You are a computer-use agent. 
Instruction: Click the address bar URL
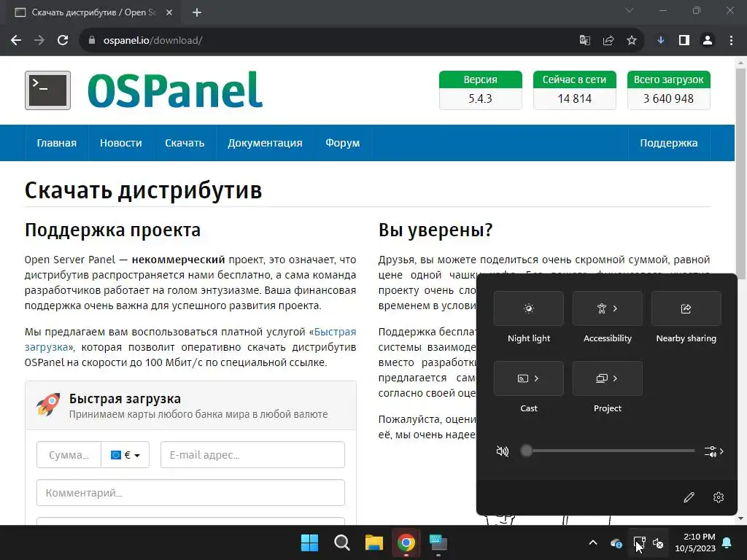pyautogui.click(x=152, y=41)
